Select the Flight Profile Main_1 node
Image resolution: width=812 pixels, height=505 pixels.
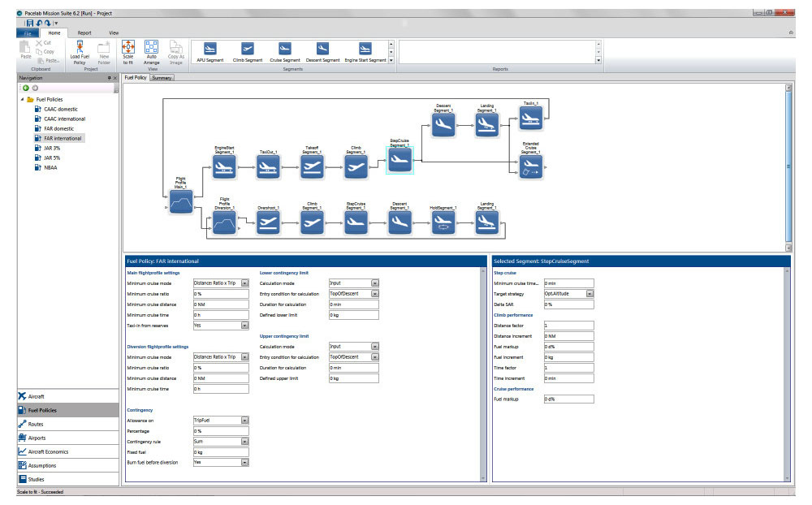pyautogui.click(x=181, y=201)
